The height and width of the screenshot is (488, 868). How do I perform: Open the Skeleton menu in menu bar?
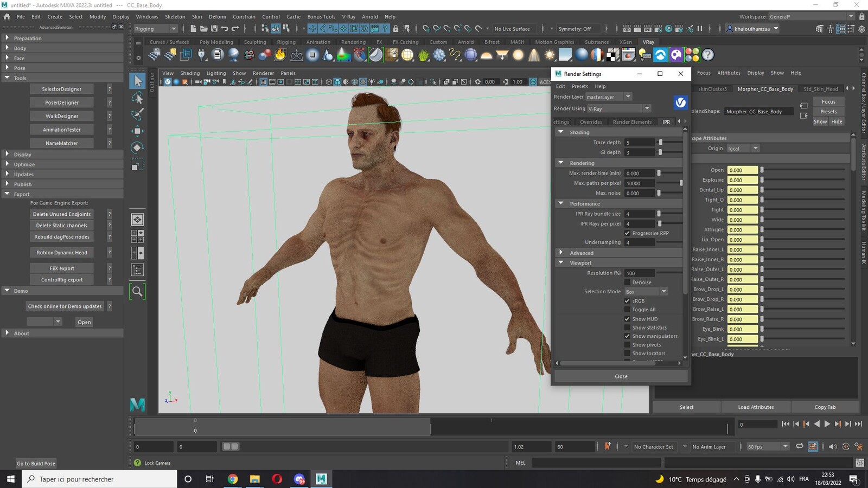tap(175, 17)
